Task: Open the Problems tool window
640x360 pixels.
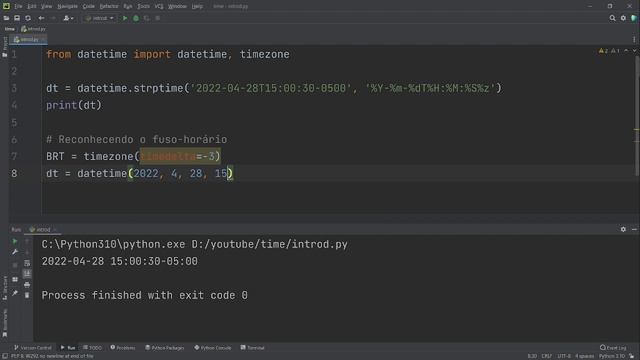Action: 123,348
